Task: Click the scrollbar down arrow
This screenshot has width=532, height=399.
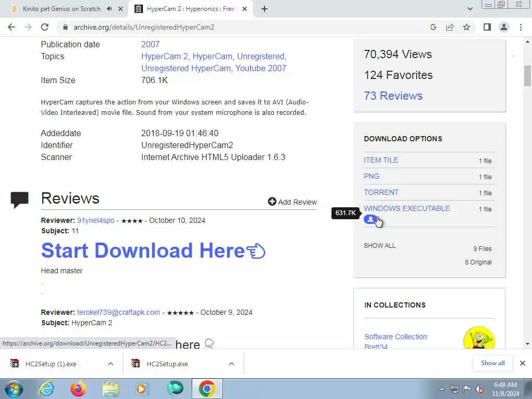Action: pos(527,344)
